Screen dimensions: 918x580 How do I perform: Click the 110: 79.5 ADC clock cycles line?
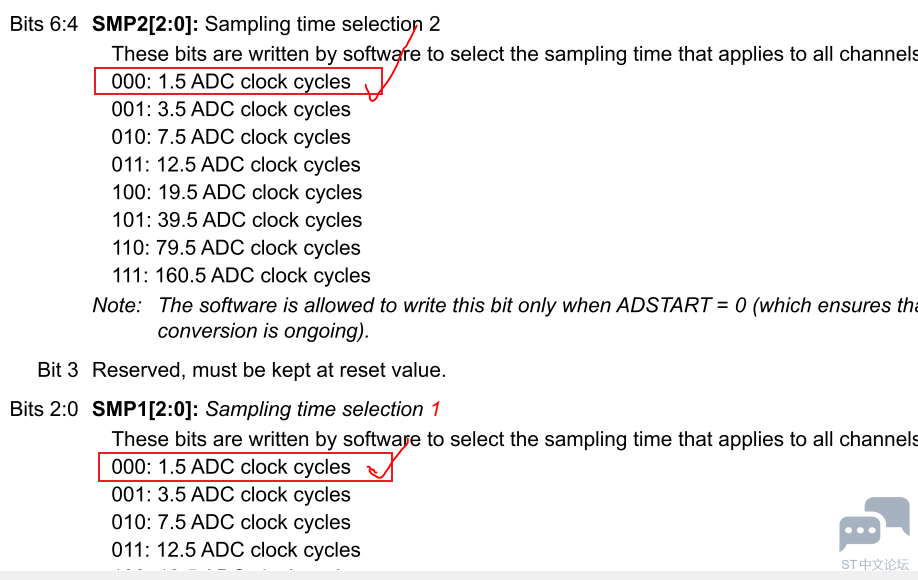(236, 248)
